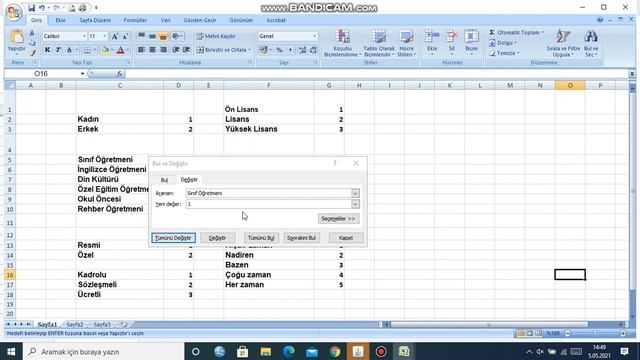The image size is (640, 360).
Task: Click the Aranan search input field
Action: (x=269, y=193)
